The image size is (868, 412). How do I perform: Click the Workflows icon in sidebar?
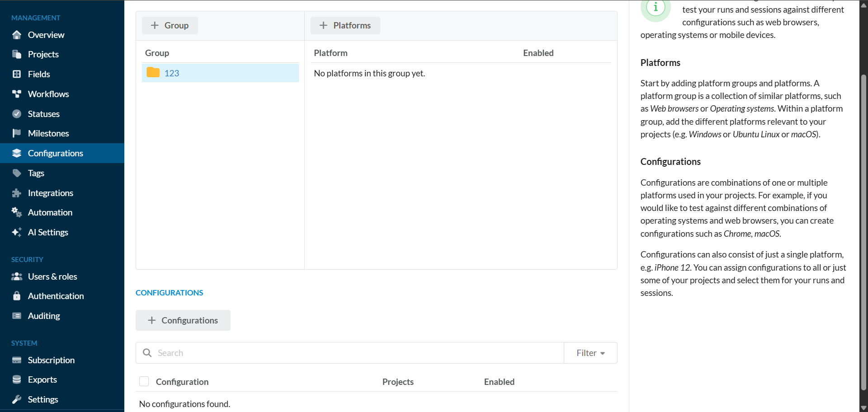click(17, 94)
